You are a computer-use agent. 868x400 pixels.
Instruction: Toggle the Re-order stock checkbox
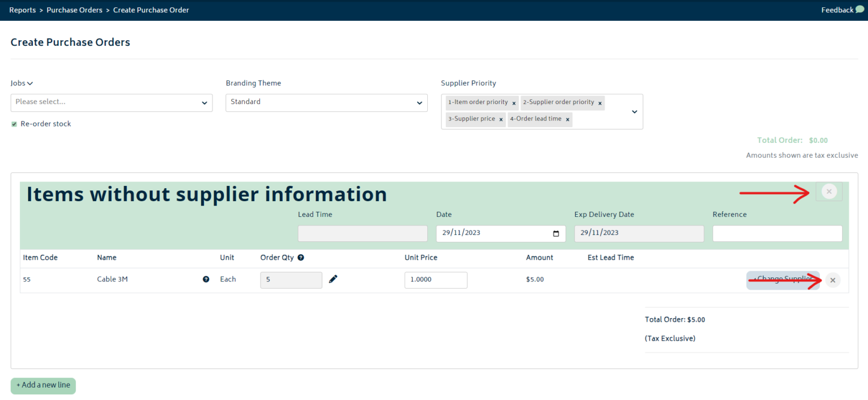14,124
